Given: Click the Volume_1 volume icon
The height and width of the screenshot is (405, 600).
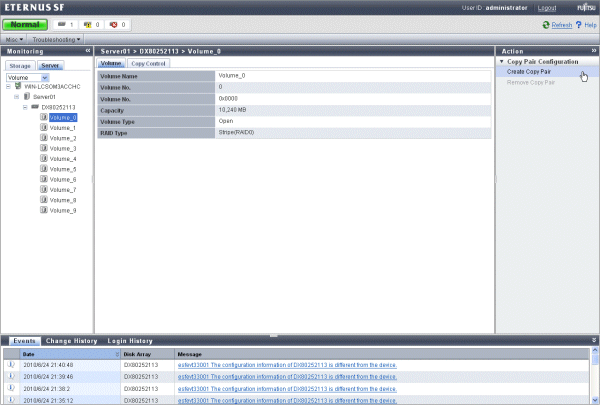Looking at the screenshot, I should point(44,127).
